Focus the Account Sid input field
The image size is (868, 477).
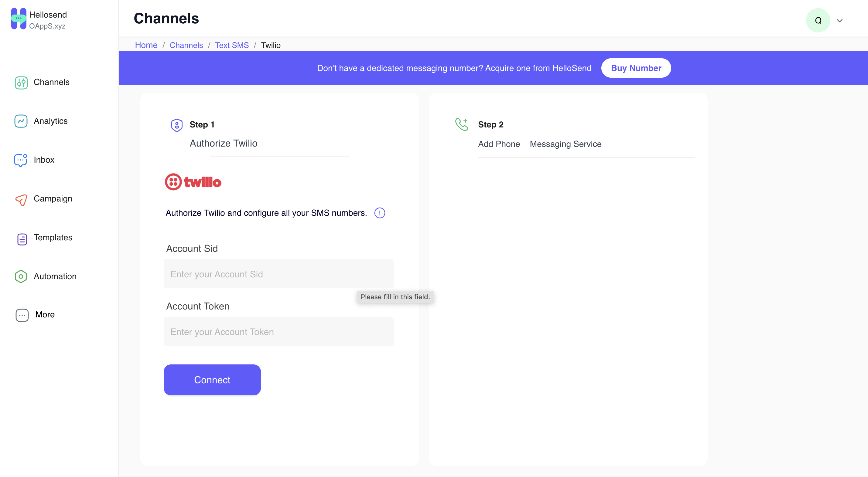click(x=278, y=274)
